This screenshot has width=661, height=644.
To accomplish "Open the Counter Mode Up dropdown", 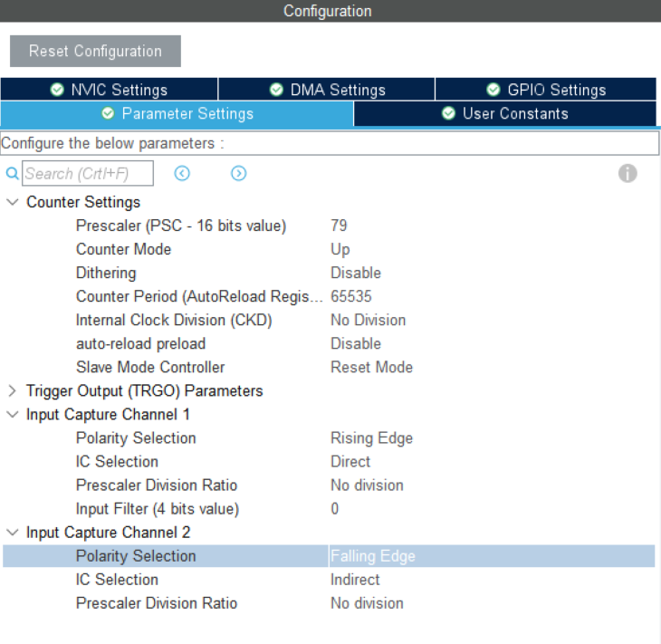I will pos(340,249).
